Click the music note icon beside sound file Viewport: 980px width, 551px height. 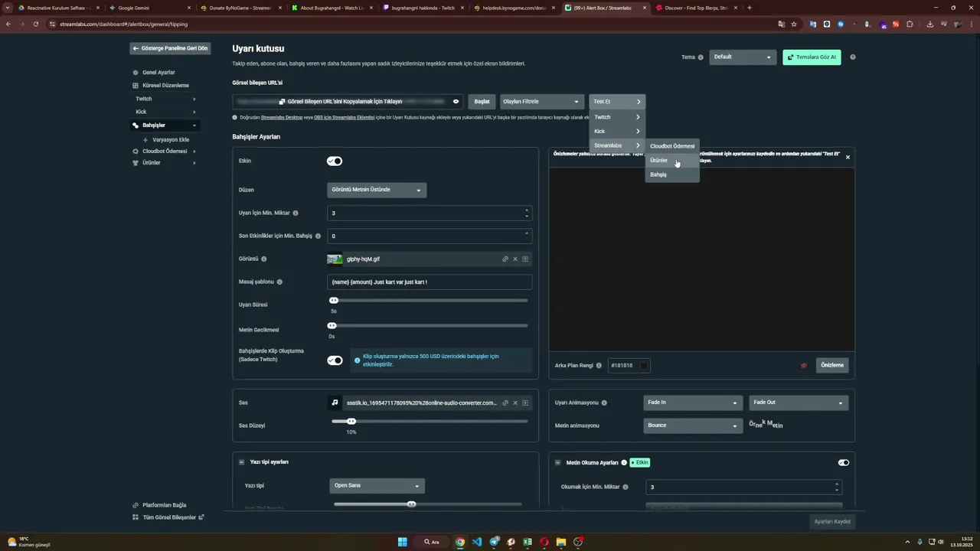tap(335, 403)
